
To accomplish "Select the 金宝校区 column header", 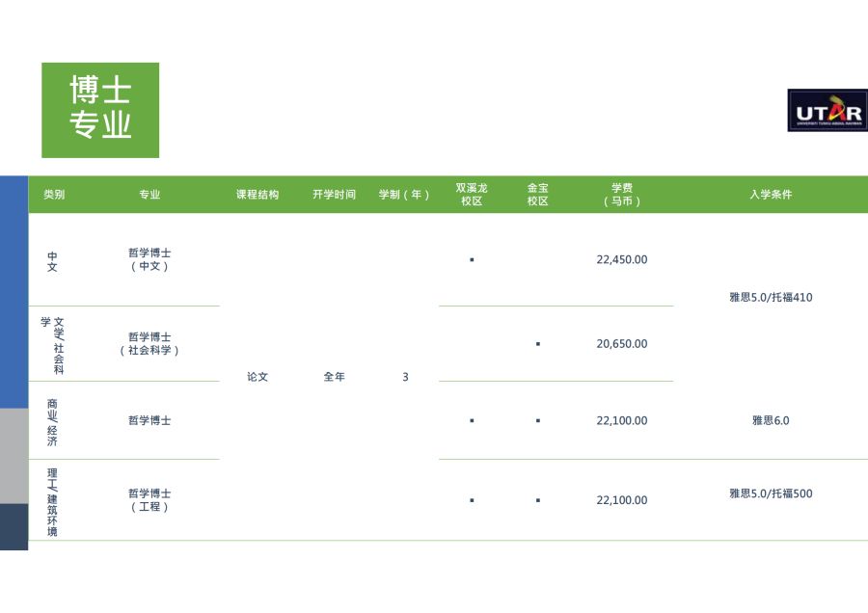I will 537,195.
